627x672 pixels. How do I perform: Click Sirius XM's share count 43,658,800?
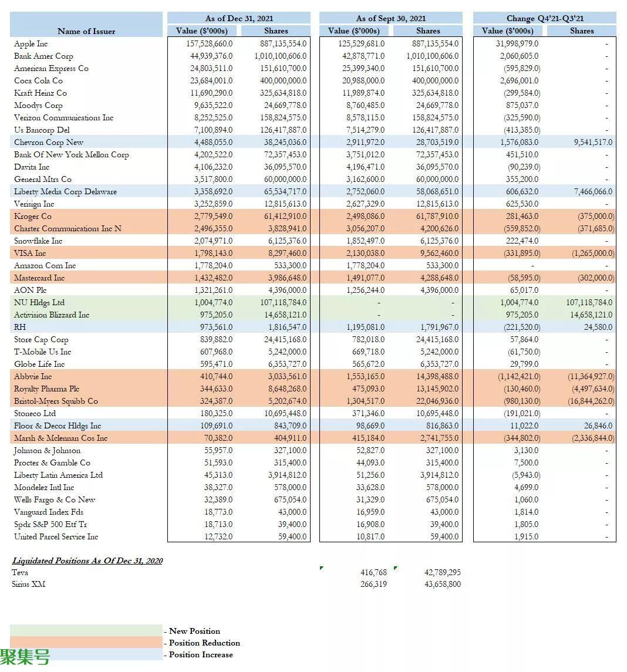tap(442, 584)
